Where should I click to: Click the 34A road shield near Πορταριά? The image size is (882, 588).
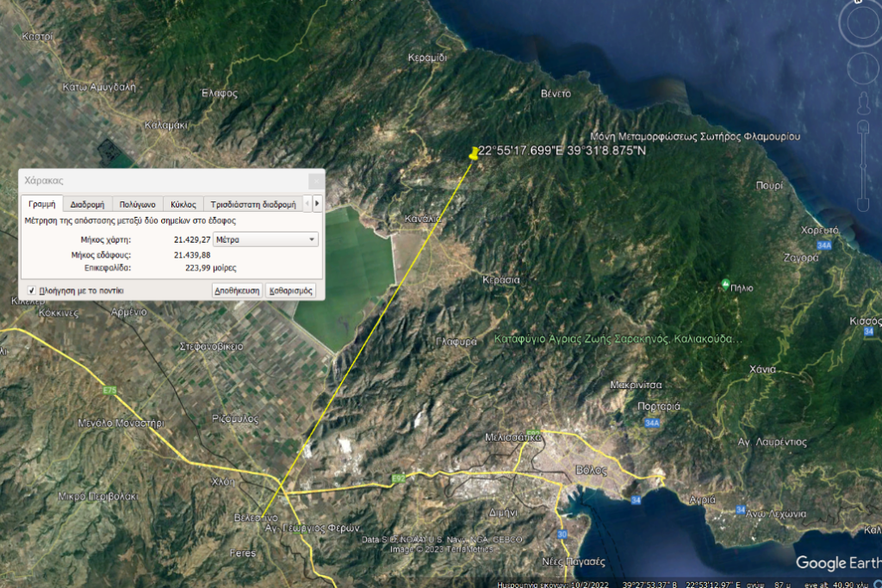tap(652, 423)
